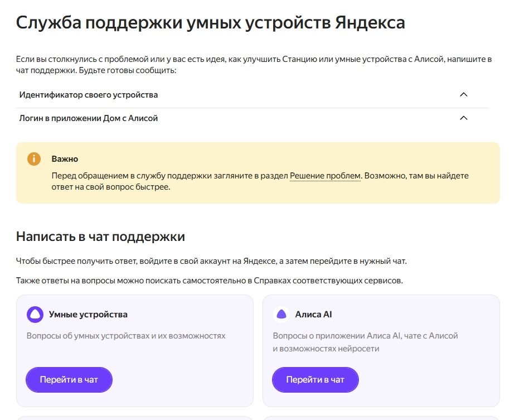This screenshot has width=510, height=420.
Task: Click the orange info icon in Важно banner
Action: click(33, 159)
